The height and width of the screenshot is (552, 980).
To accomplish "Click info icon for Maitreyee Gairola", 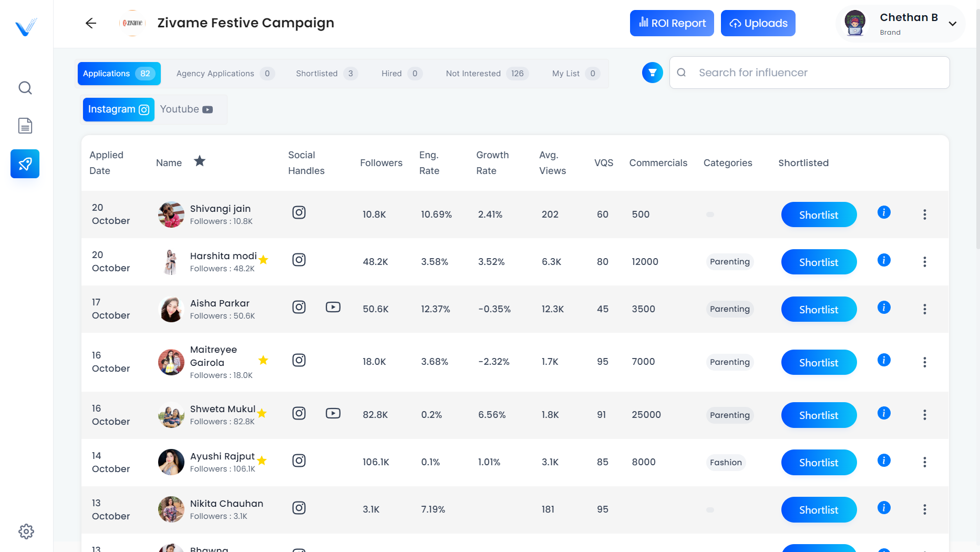I will pos(884,360).
